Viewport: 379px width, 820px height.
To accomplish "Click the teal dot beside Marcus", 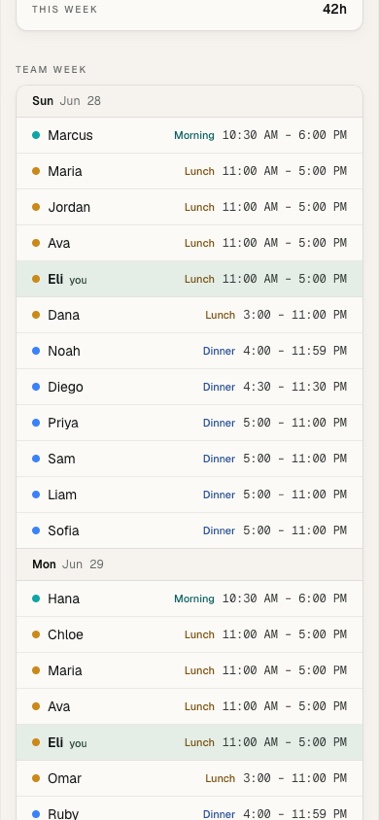I will tap(36, 135).
